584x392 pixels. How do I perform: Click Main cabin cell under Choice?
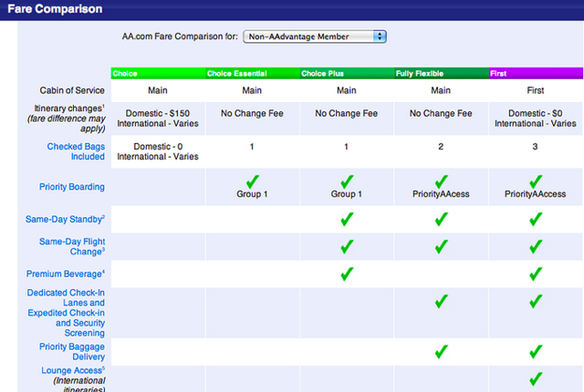tap(158, 90)
